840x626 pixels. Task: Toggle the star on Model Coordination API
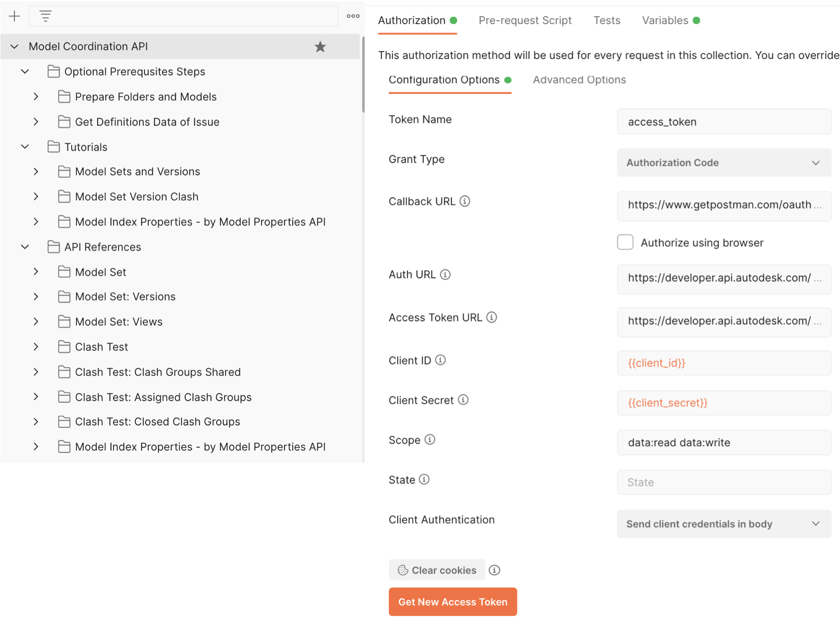point(320,47)
